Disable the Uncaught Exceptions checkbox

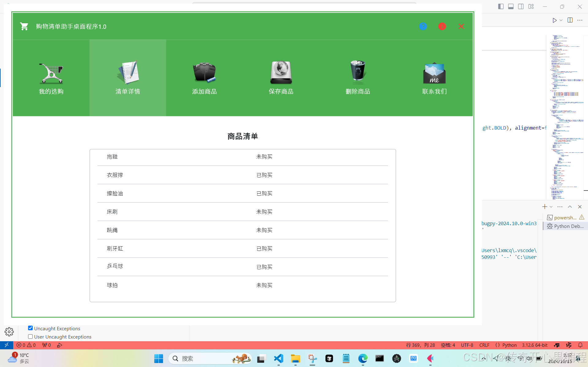(x=30, y=328)
